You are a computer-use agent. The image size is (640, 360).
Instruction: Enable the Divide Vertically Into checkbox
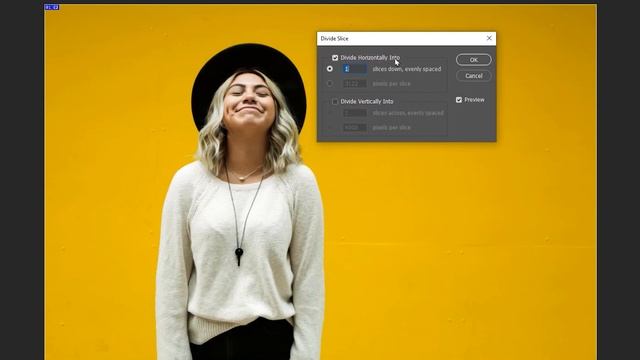pyautogui.click(x=335, y=101)
